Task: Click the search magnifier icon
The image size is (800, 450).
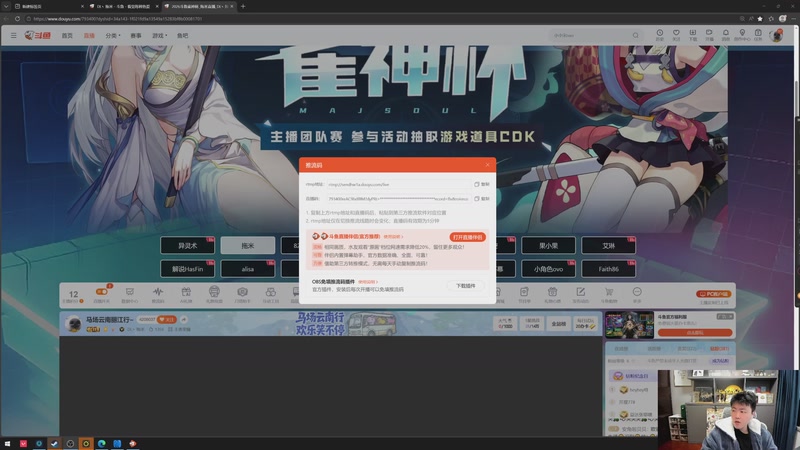Action: click(x=636, y=35)
